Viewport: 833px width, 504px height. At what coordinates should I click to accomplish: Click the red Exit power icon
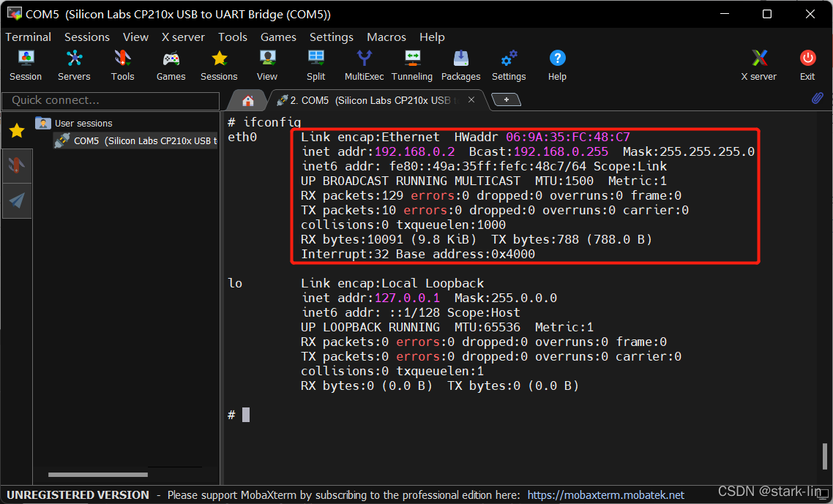point(807,65)
